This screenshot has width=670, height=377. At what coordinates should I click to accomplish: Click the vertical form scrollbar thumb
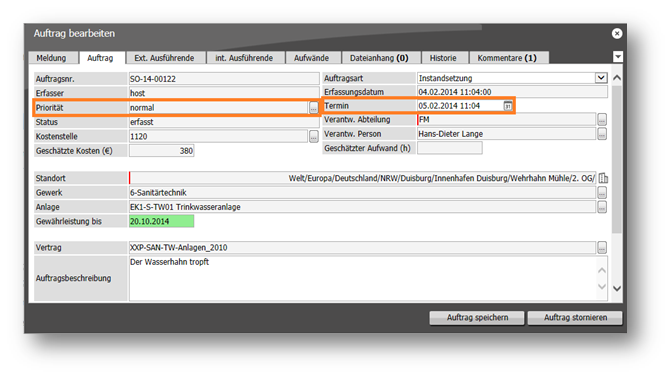pos(617,159)
